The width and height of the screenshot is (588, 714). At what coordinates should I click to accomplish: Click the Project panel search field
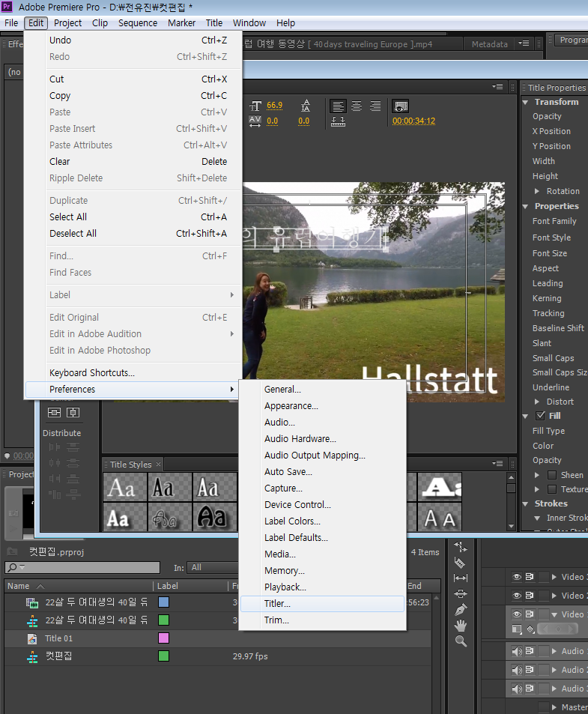point(82,567)
